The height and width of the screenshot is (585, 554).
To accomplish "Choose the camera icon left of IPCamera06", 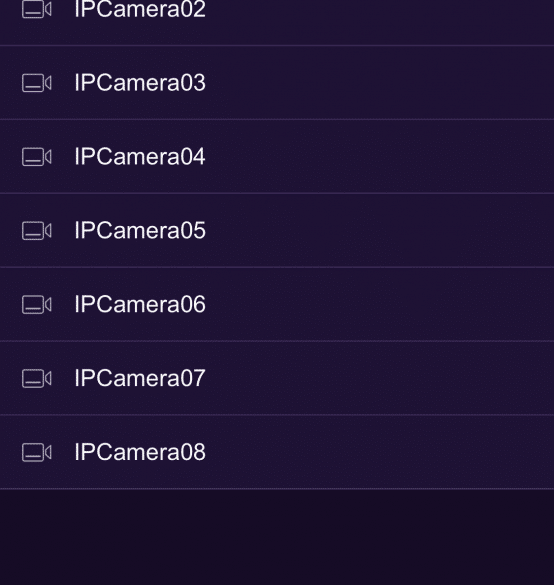I will click(37, 304).
